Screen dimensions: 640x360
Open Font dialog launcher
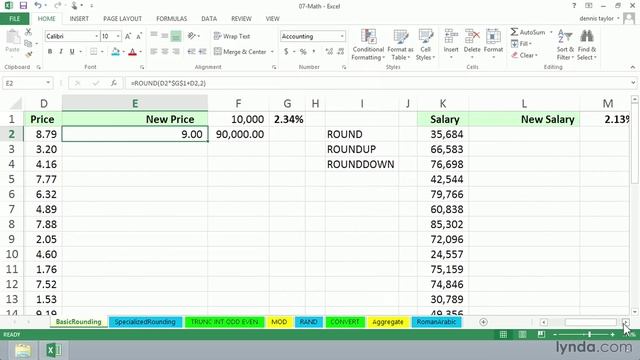coord(142,67)
